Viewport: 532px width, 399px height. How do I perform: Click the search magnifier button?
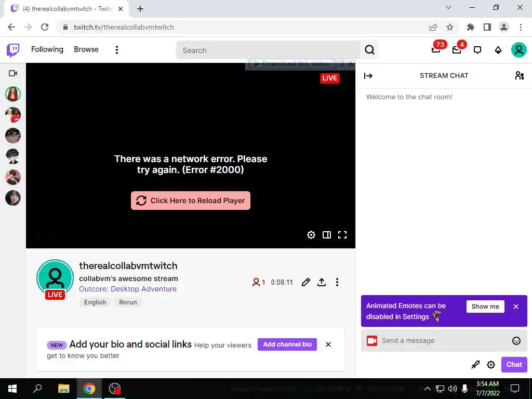pos(369,50)
